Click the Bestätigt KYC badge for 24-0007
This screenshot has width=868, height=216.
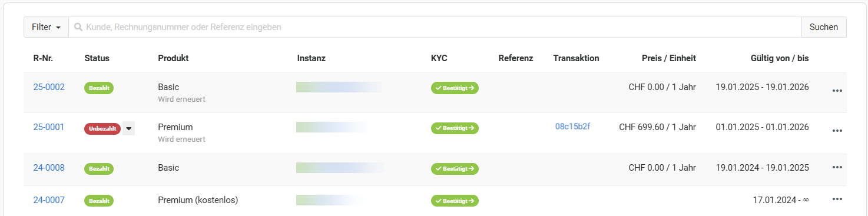coord(455,201)
